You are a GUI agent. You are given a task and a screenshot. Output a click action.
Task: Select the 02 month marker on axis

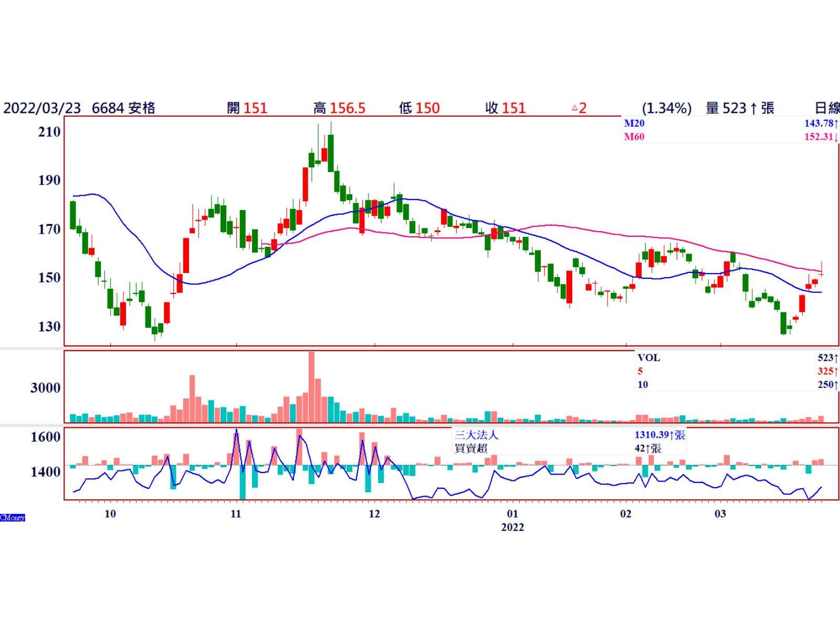point(626,514)
